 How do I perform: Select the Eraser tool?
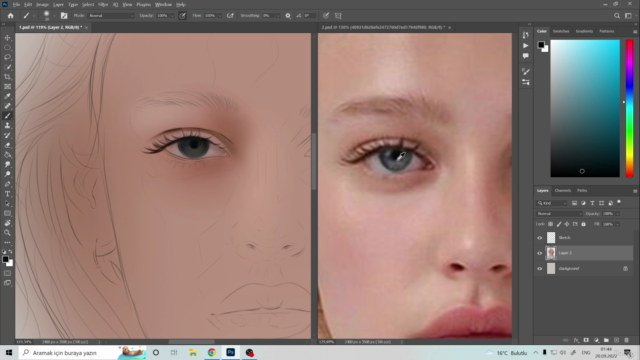[x=7, y=145]
